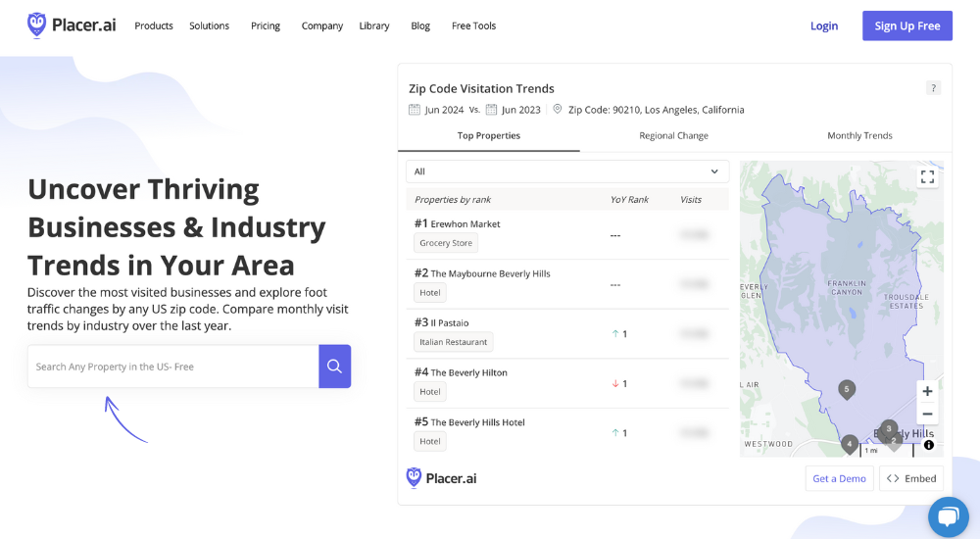The height and width of the screenshot is (539, 980).
Task: Switch to the Monthly Trends tab
Action: (860, 135)
